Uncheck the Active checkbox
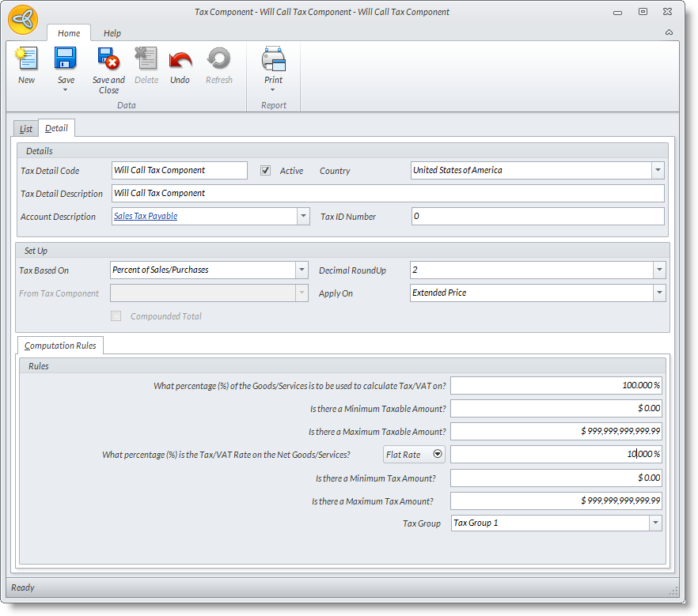The height and width of the screenshot is (616, 698). tap(266, 170)
